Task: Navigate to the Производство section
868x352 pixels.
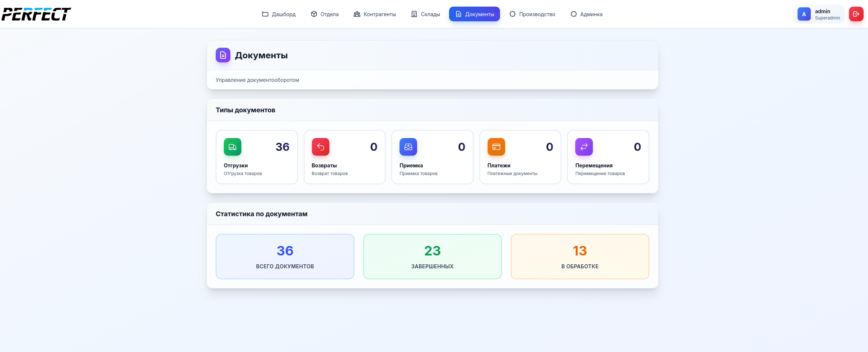Action: point(532,14)
